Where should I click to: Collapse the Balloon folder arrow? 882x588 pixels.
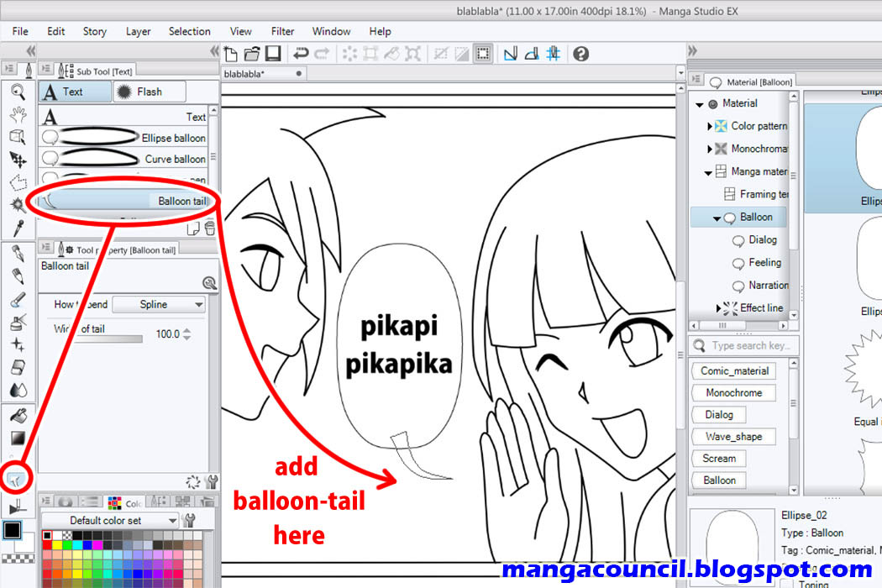tap(717, 218)
